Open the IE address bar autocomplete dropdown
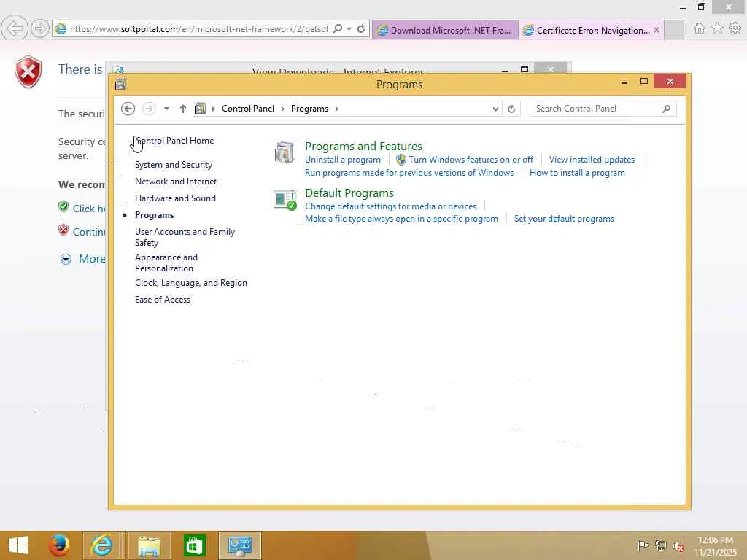This screenshot has height=560, width=747. [x=349, y=29]
